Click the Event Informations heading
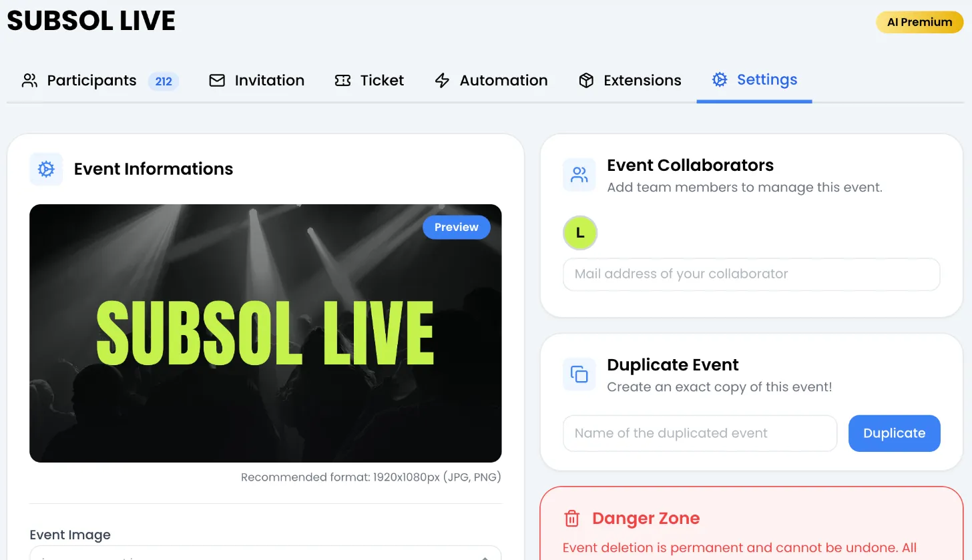 154,169
